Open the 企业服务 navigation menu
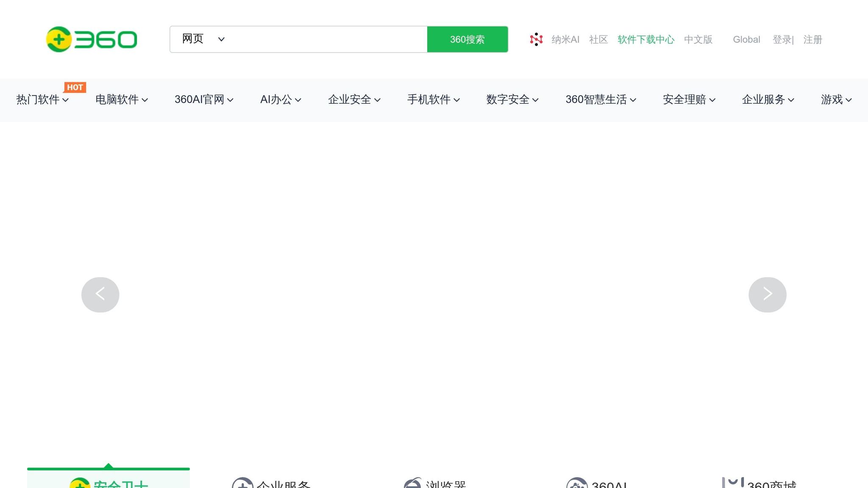The width and height of the screenshot is (868, 488). (768, 100)
